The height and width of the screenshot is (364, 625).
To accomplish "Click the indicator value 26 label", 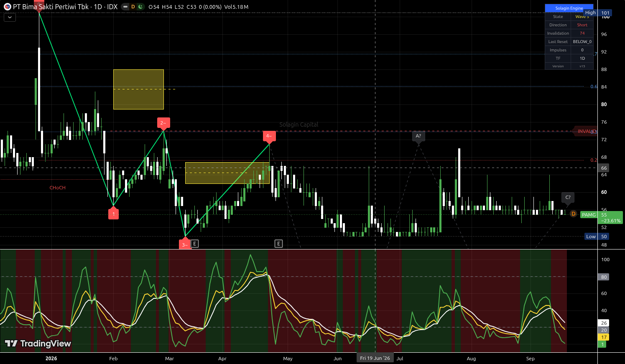I will click(604, 323).
